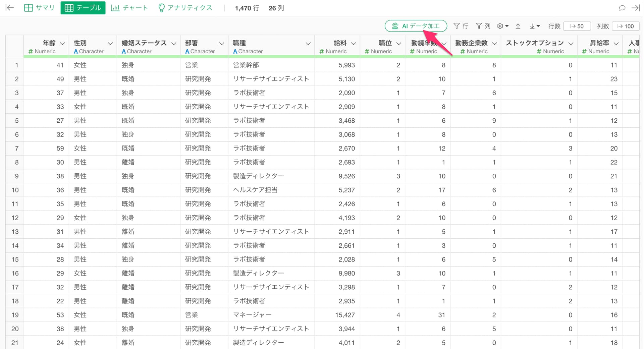Open the 給料 column dropdown chevron
This screenshot has height=349, width=644.
354,44
